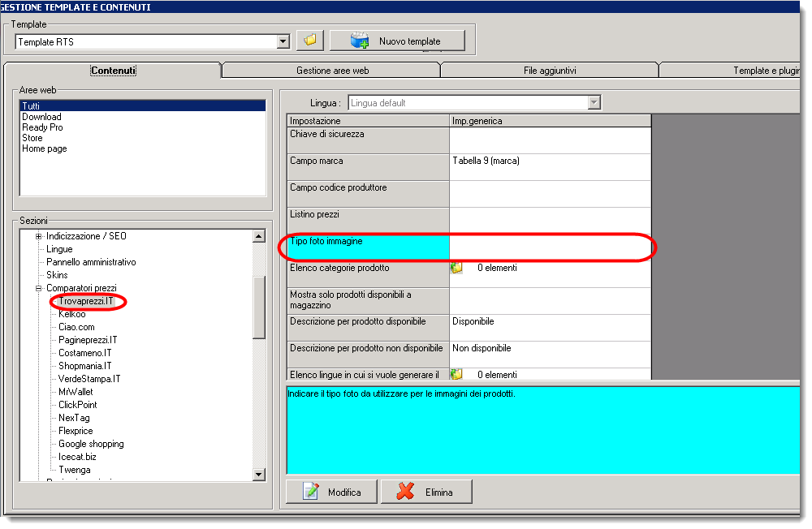812x529 pixels.
Task: Expand the Indicizzazione / SEO tree node
Action: (38, 236)
